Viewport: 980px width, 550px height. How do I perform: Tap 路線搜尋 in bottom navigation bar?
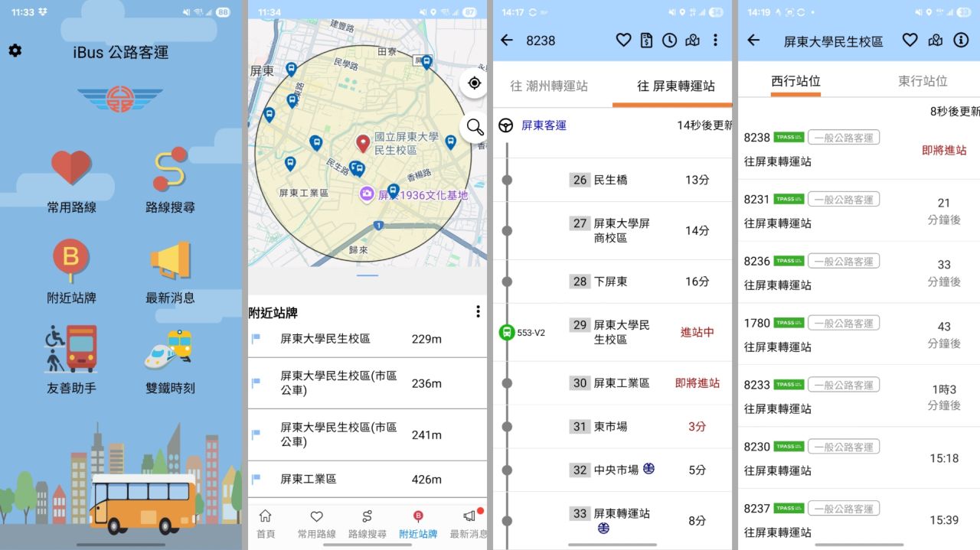(367, 524)
